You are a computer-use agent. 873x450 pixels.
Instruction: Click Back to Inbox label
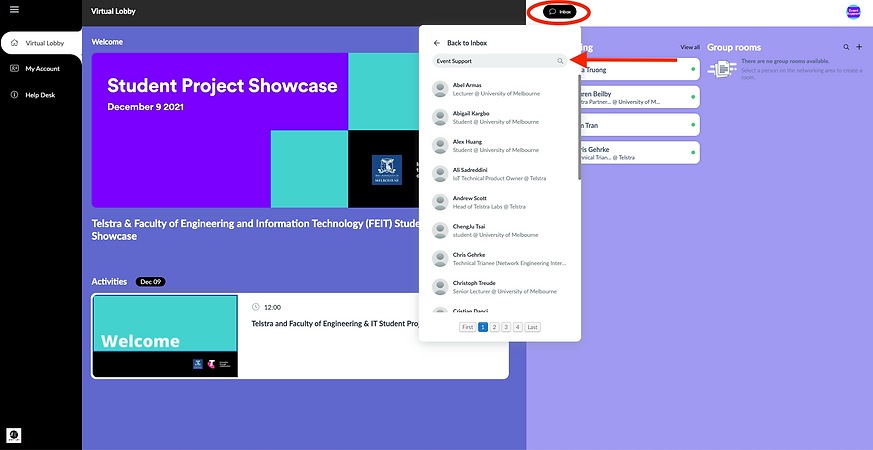click(467, 43)
